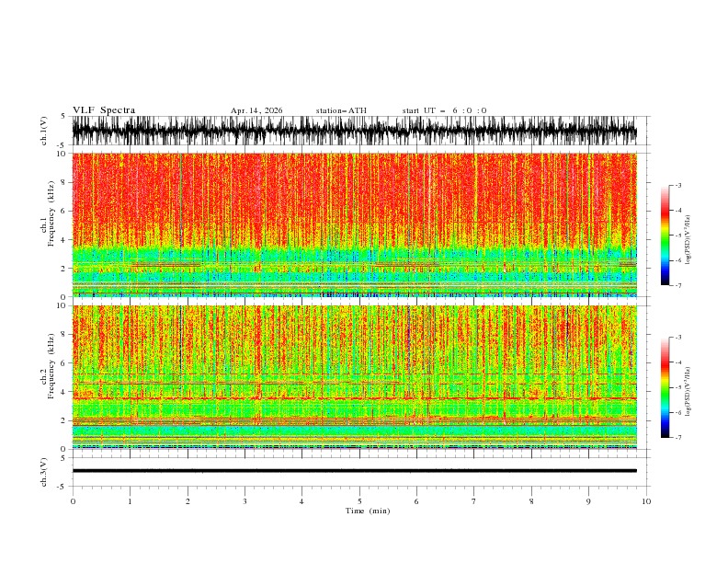The width and height of the screenshot is (728, 563).
Task: Click the "ch.1 Frequency (kHz)" axis label
Action: (48, 213)
